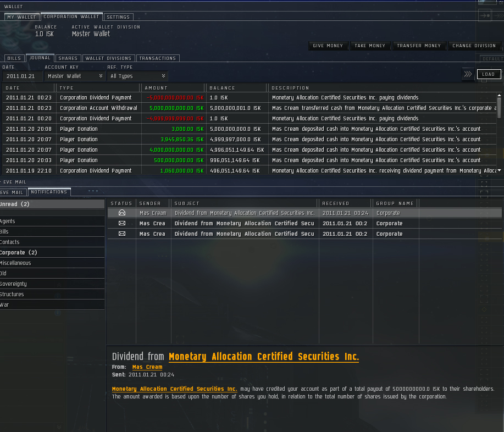Select the Corporate (2) notification group
The width and height of the screenshot is (504, 432).
[x=52, y=253]
